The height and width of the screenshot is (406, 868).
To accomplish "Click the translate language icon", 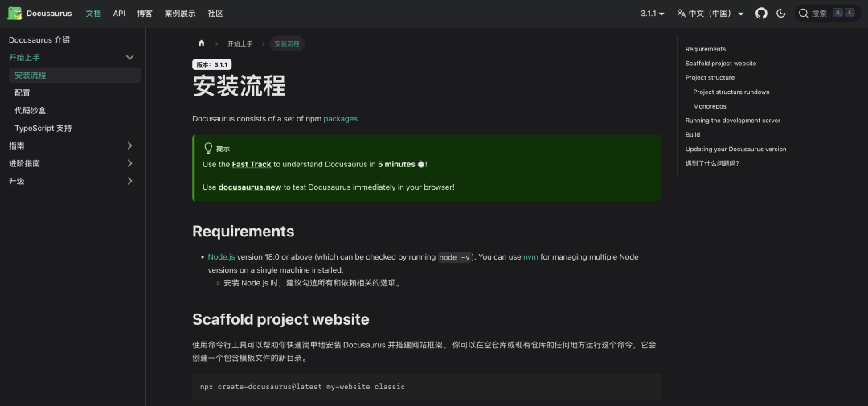I will coord(681,14).
